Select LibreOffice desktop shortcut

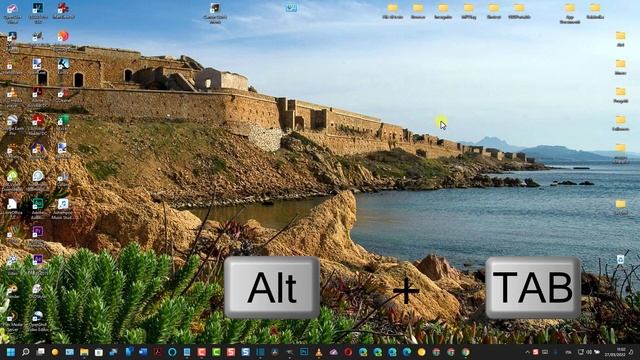[12, 209]
